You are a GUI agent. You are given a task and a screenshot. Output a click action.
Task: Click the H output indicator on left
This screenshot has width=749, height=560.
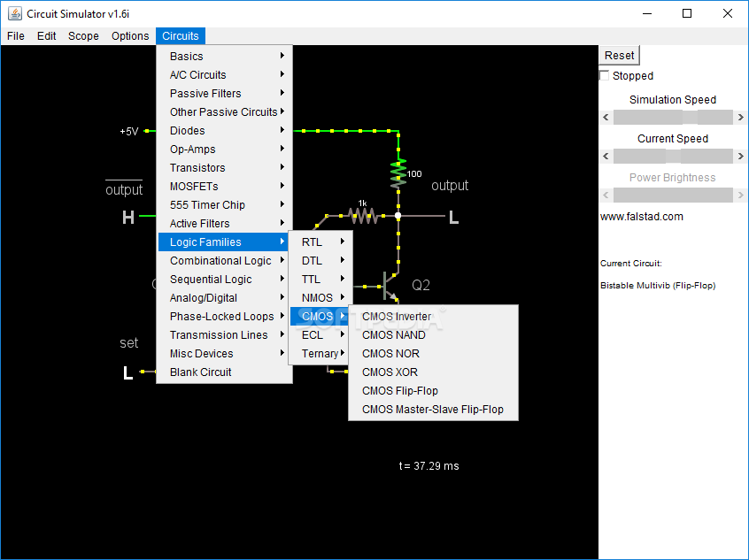click(x=128, y=218)
